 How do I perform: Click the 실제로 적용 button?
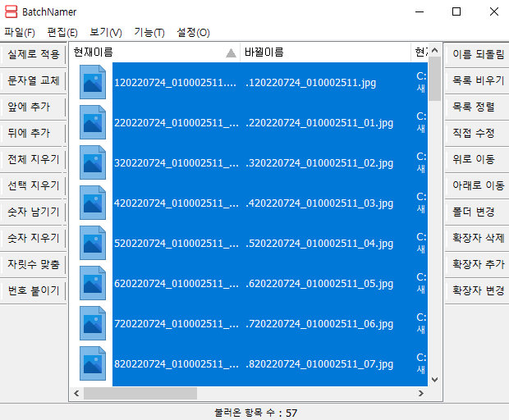click(x=34, y=54)
